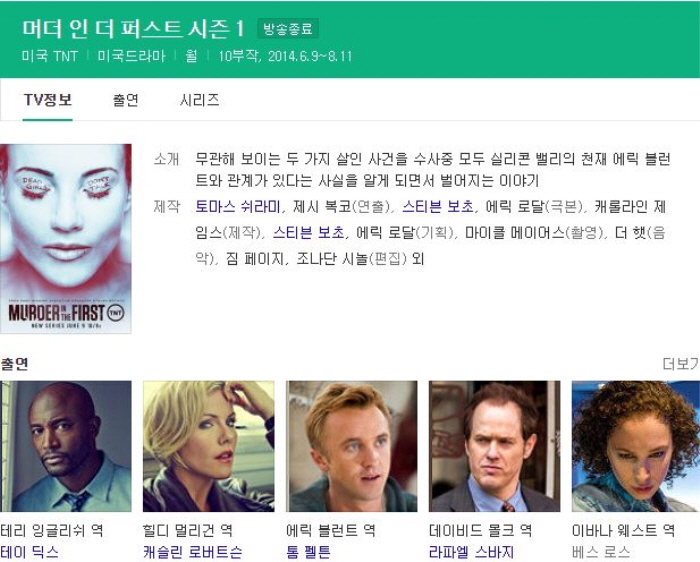Image resolution: width=700 pixels, height=562 pixels.
Task: Click the 캐슬린 로버트슨 cast photo
Action: click(208, 446)
